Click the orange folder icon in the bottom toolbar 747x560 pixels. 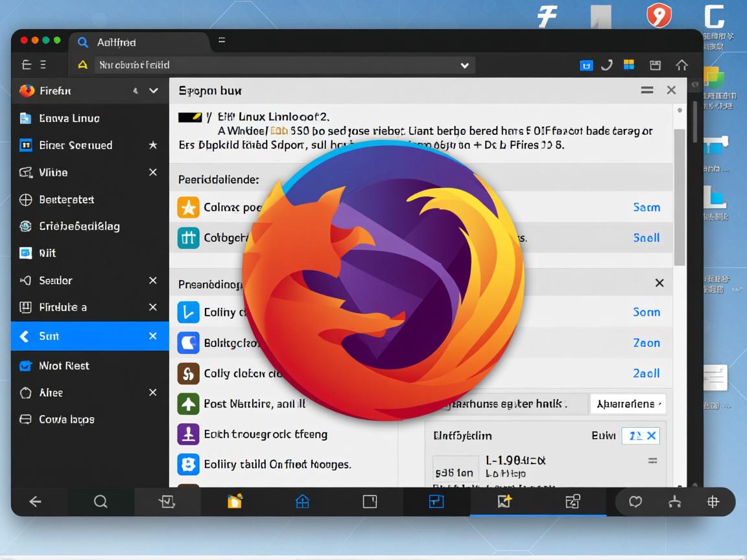point(235,501)
